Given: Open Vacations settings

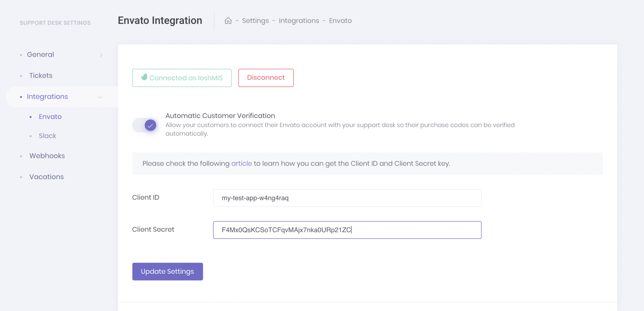Looking at the screenshot, I should (x=47, y=177).
